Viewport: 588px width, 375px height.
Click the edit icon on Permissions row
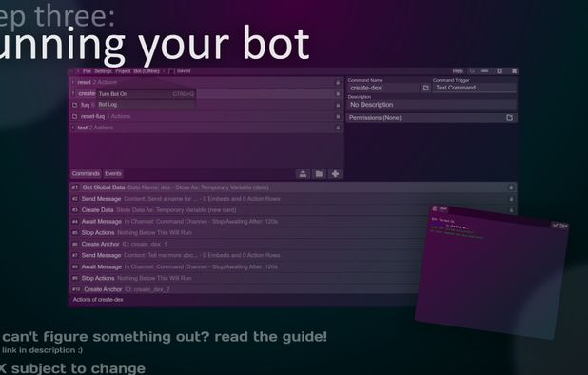point(509,118)
